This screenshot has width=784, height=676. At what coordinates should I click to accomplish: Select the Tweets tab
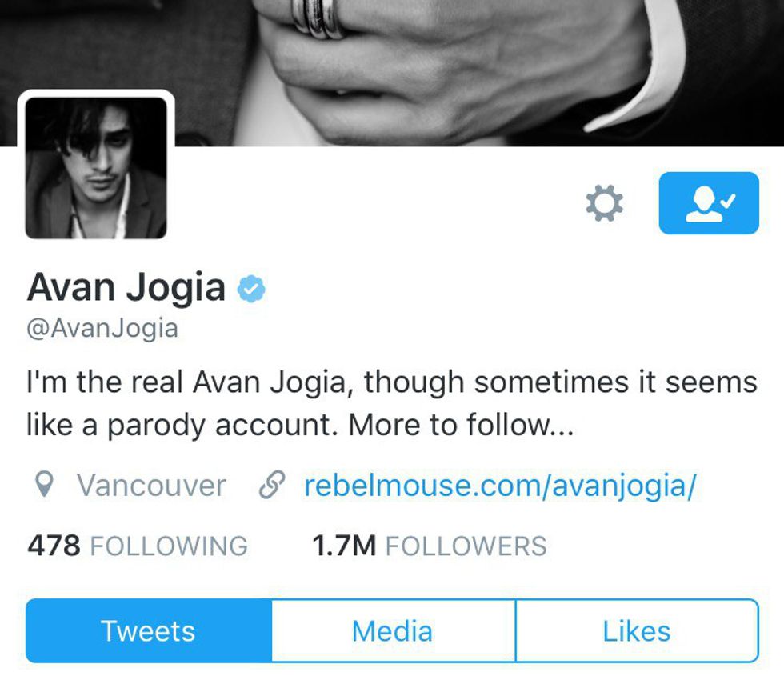(x=149, y=630)
